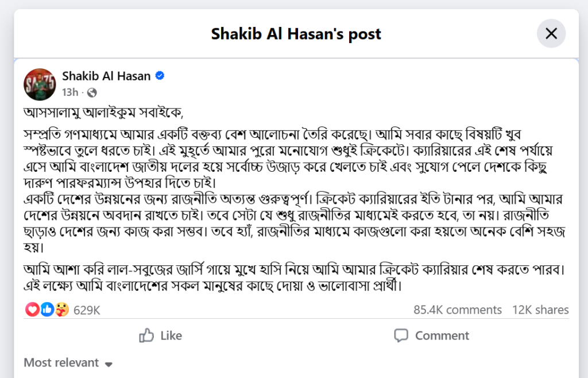The width and height of the screenshot is (588, 378).
Task: Select the thumbs-up icon beside Like
Action: pyautogui.click(x=148, y=335)
